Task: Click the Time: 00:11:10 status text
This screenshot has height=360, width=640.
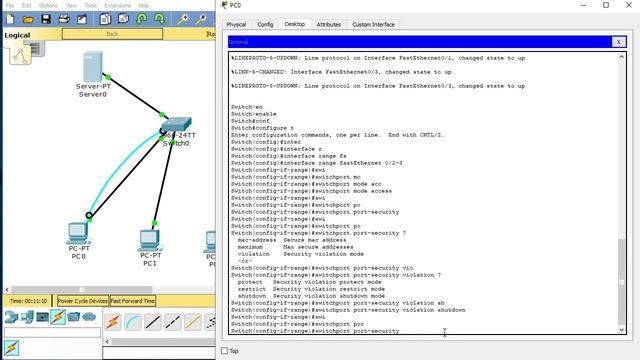Action: coord(28,301)
